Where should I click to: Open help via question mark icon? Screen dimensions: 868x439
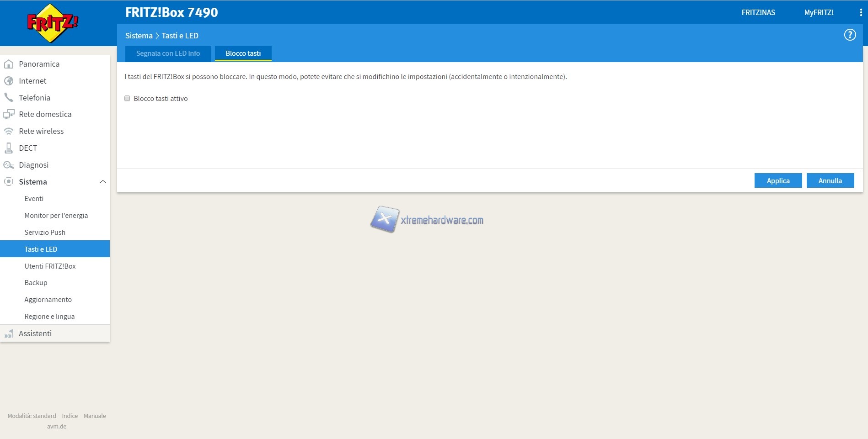coord(850,35)
